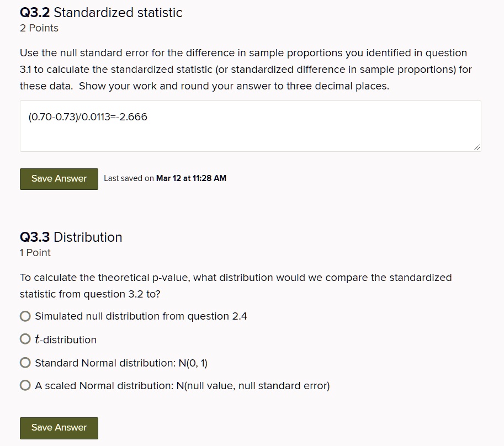Click the Q3.3 Distribution heading

[71, 237]
